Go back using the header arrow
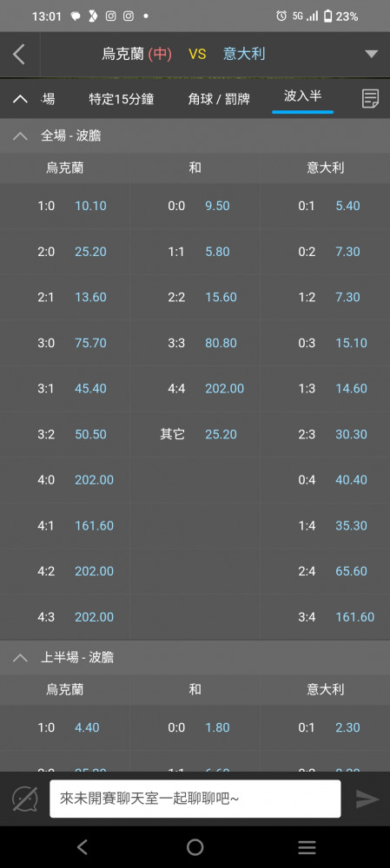The image size is (390, 868). point(19,54)
